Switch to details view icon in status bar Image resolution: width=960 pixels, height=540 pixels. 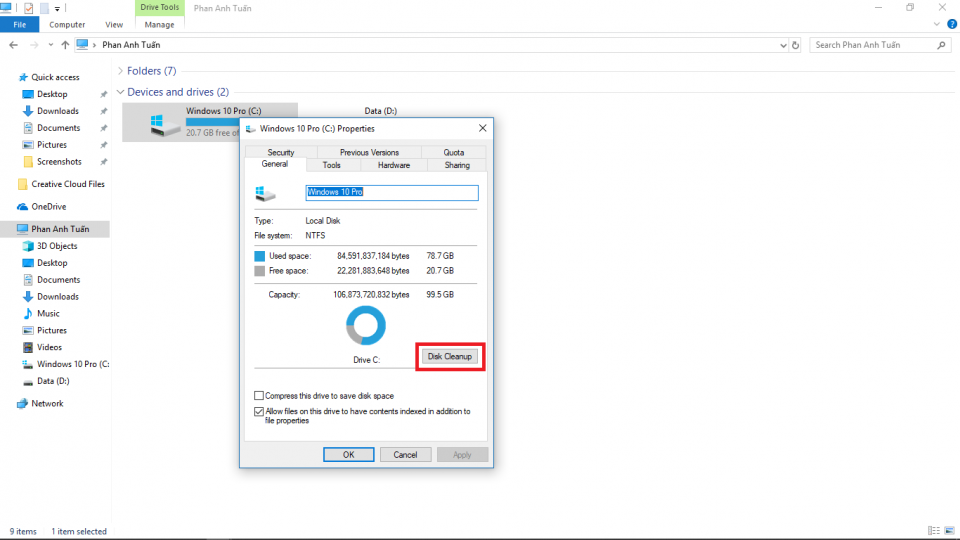pos(934,531)
